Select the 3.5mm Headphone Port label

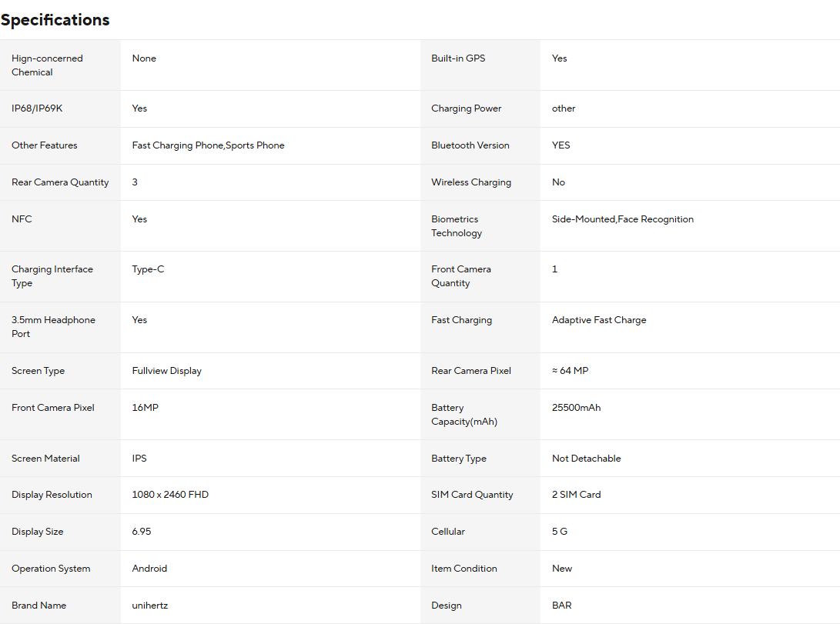(54, 327)
